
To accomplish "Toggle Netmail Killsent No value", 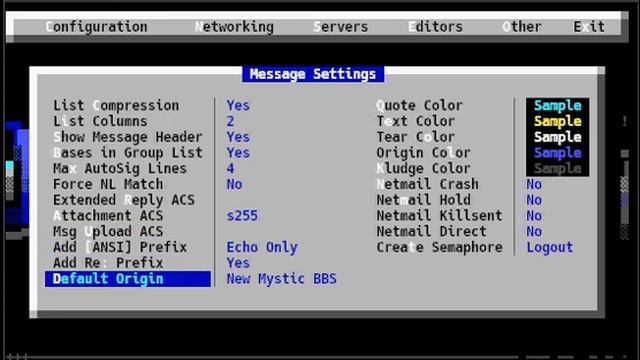I will pos(534,216).
